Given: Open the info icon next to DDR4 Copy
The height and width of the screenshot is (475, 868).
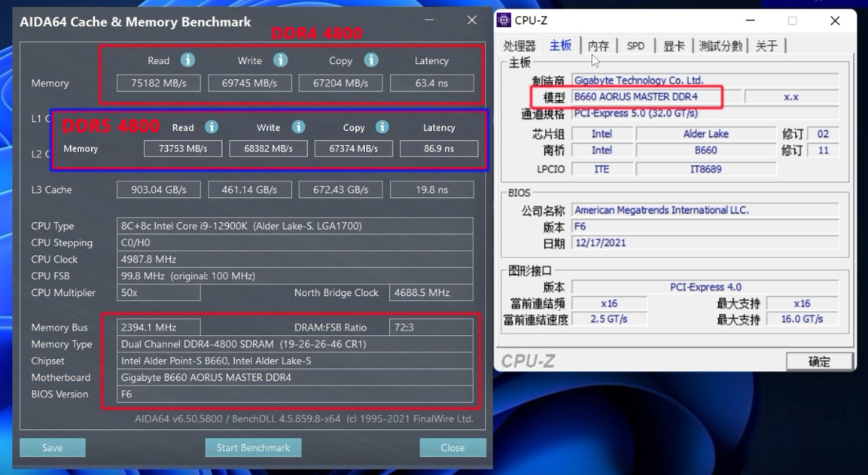Looking at the screenshot, I should (x=370, y=60).
